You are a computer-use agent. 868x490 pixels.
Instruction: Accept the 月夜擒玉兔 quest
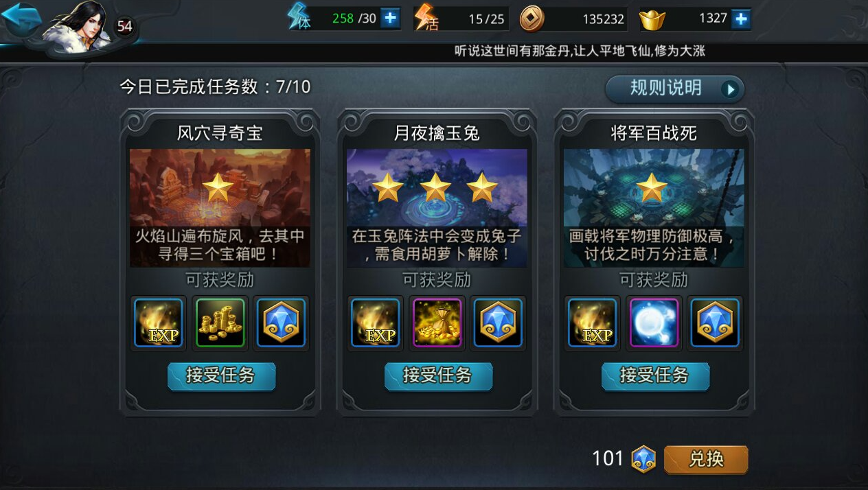[438, 376]
